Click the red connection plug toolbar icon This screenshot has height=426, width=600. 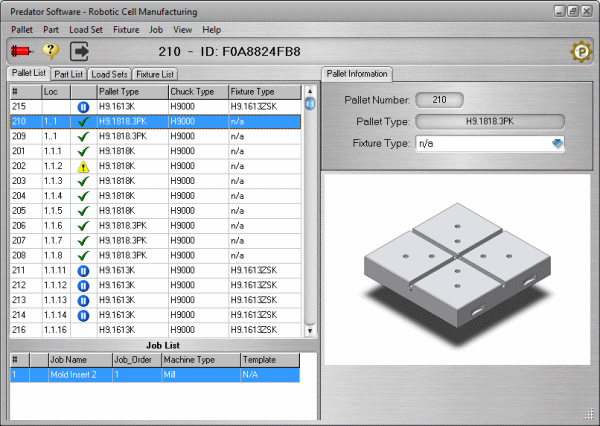[x=21, y=51]
